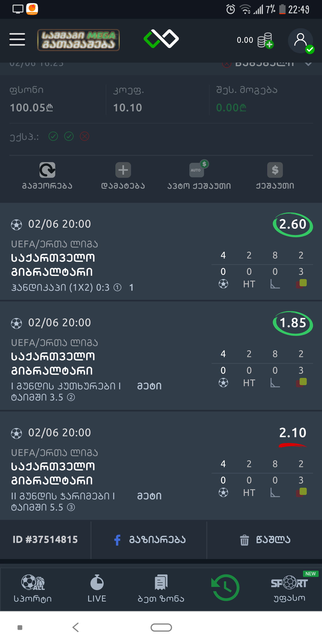
Task: Tap the 2.60 odds of the first selection
Action: [292, 224]
